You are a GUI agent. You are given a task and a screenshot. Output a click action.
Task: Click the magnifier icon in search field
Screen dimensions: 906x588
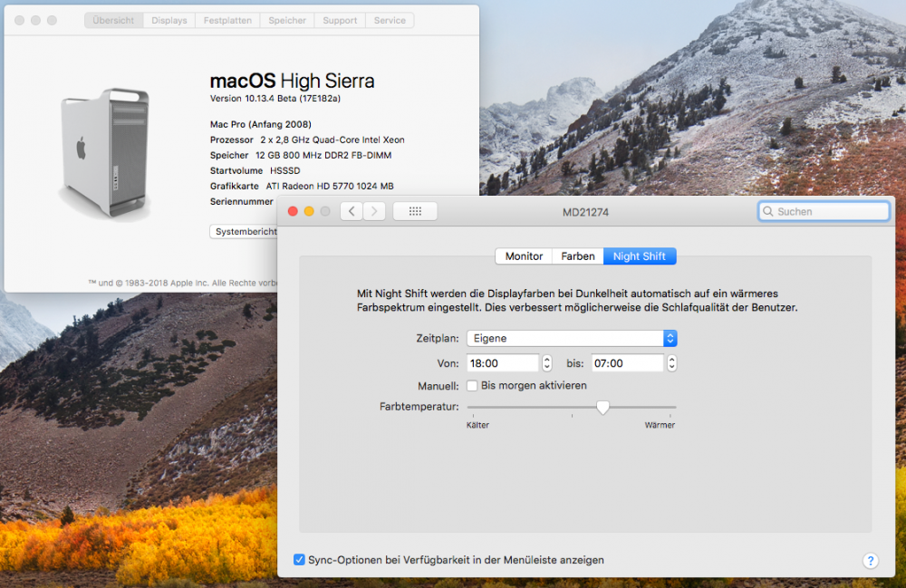point(768,211)
